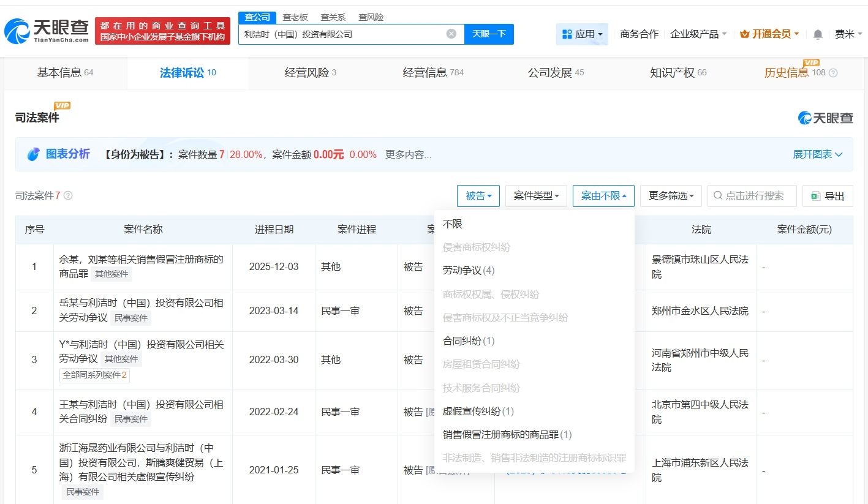Click the 导出 Excel export button
Viewport: 868px width, 504px height.
[828, 196]
